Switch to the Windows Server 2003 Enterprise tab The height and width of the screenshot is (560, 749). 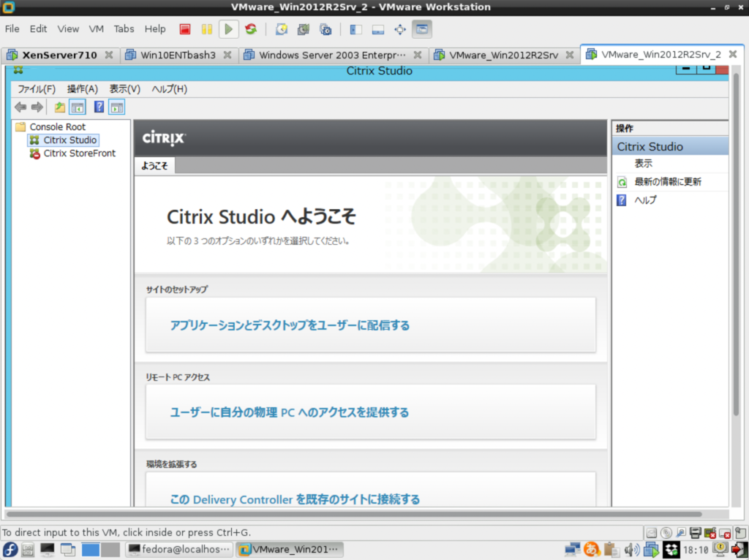tap(332, 55)
